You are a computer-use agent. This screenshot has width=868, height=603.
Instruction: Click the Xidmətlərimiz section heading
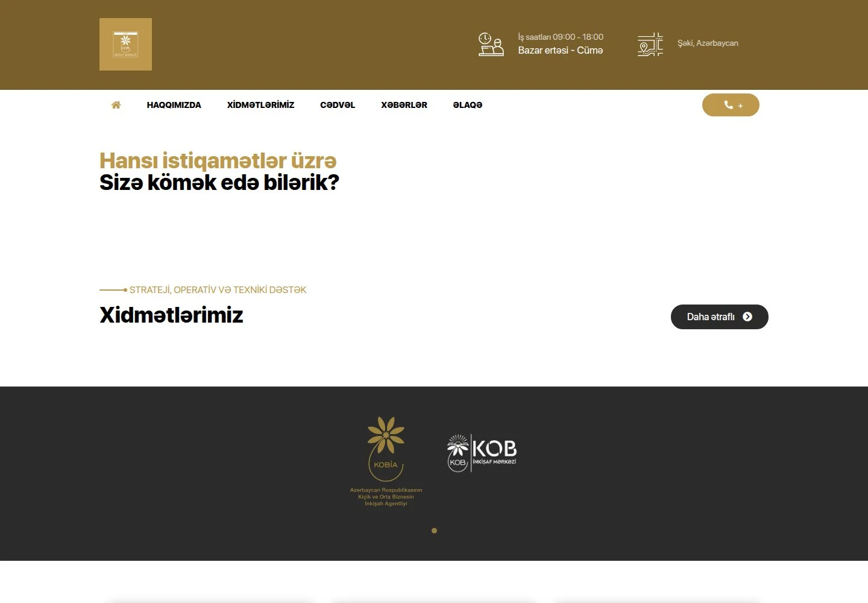click(x=171, y=315)
